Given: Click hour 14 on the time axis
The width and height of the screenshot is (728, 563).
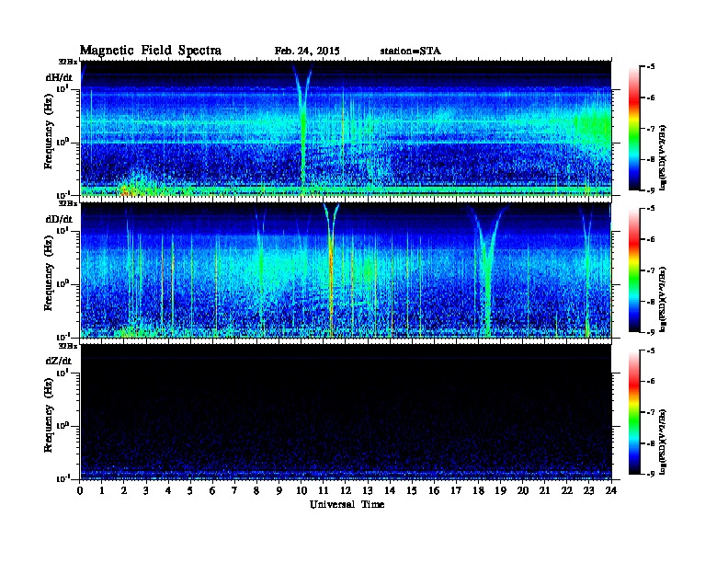Looking at the screenshot, I should pyautogui.click(x=390, y=491).
